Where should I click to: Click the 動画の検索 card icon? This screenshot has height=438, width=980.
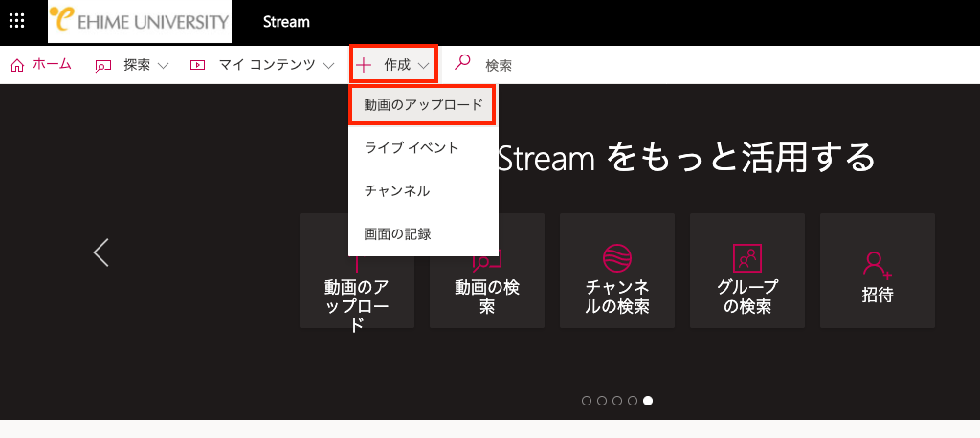tap(487, 258)
